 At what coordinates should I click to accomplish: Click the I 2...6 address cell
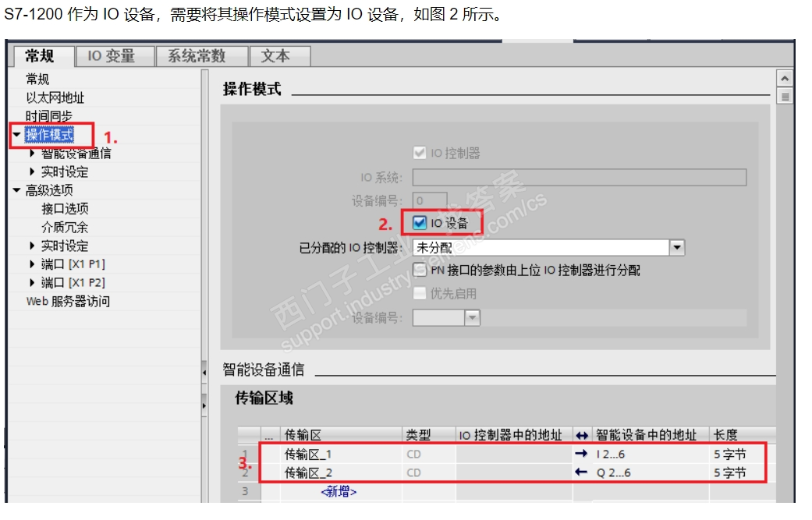coord(651,455)
